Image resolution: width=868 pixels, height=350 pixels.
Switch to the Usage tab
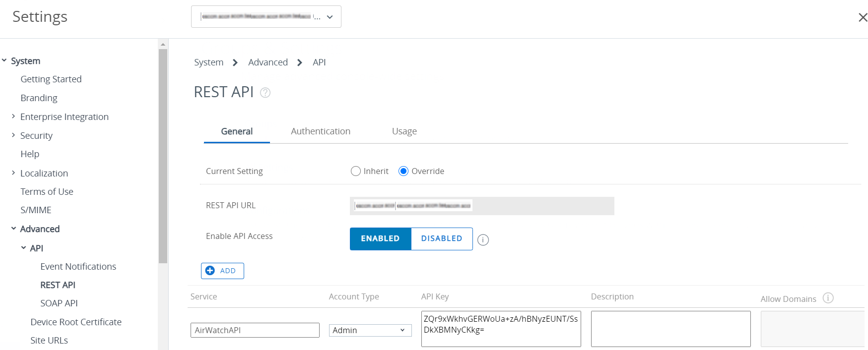(x=404, y=131)
